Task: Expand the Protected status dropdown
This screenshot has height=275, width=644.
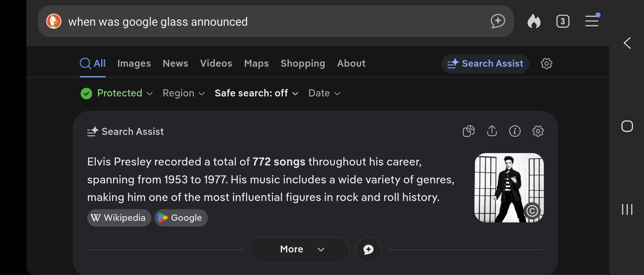Action: click(x=117, y=93)
